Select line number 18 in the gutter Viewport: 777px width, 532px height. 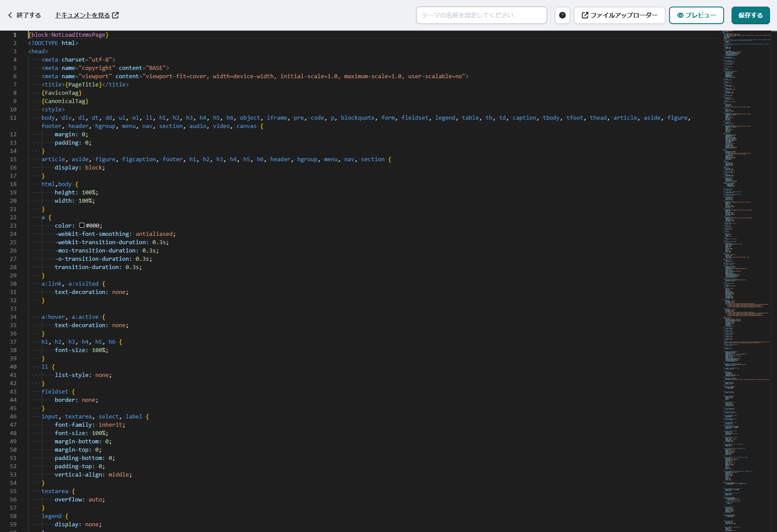(x=13, y=184)
